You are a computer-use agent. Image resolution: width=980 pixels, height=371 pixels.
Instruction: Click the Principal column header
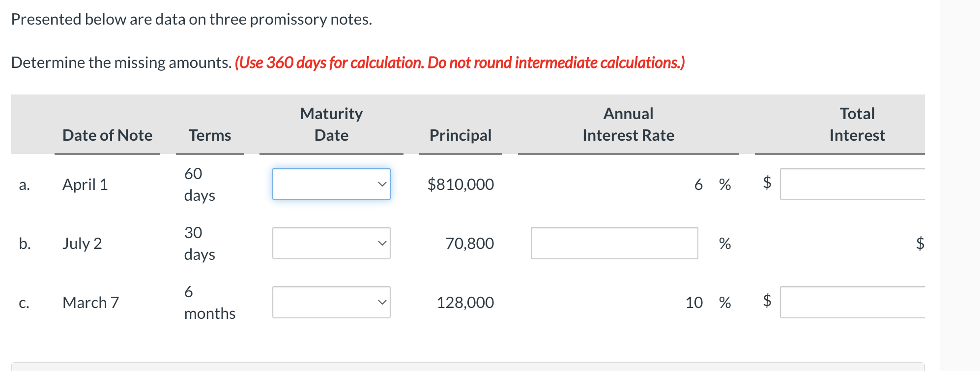point(461,135)
